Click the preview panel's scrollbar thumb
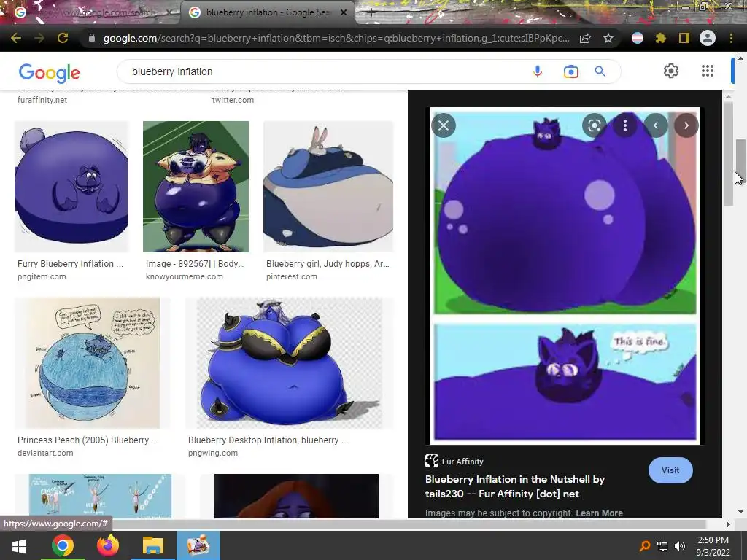 click(x=728, y=153)
